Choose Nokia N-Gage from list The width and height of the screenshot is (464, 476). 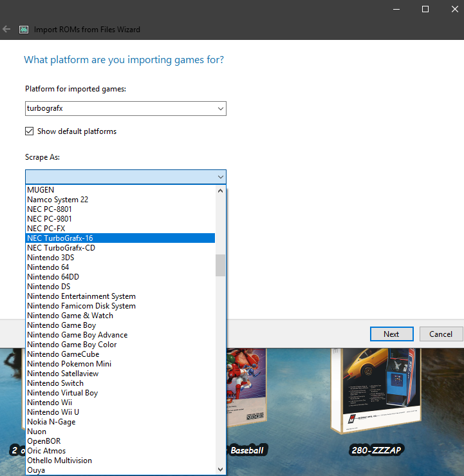pos(121,422)
